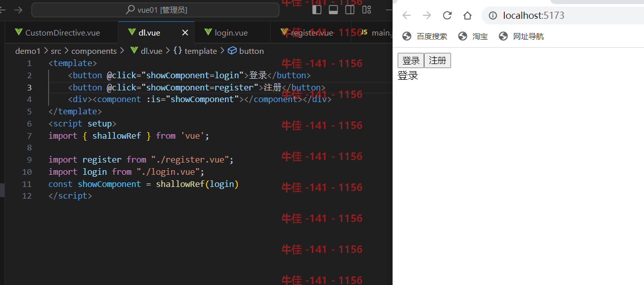644x285 pixels.
Task: Toggle secondary side bar layout icon
Action: (x=350, y=10)
